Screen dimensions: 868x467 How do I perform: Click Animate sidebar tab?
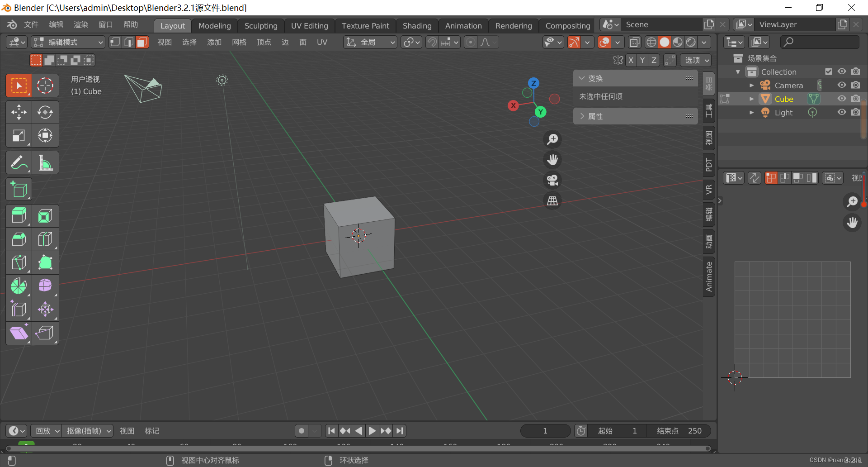[x=709, y=276]
